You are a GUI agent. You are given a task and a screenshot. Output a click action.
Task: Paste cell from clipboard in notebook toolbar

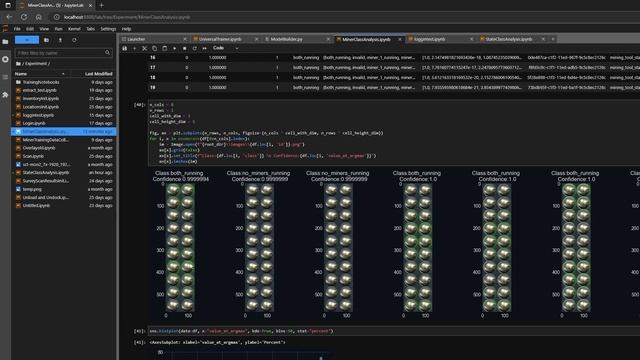coord(164,48)
